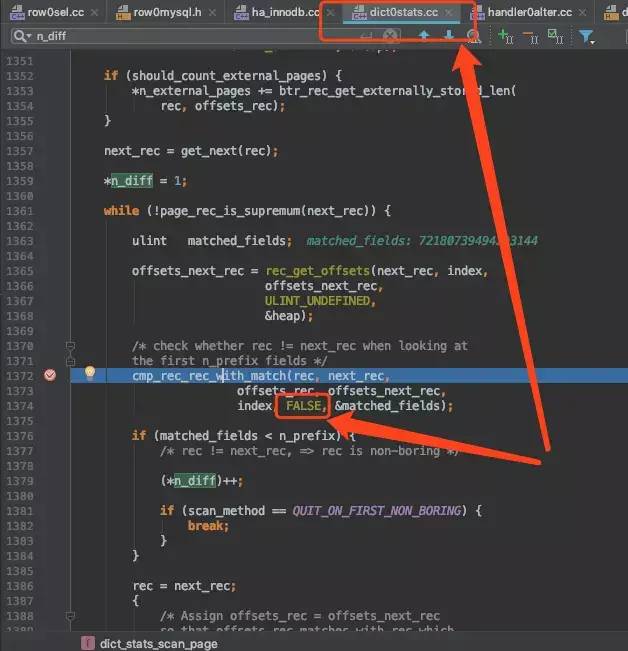Click line number 1361 in gutter

click(x=20, y=211)
